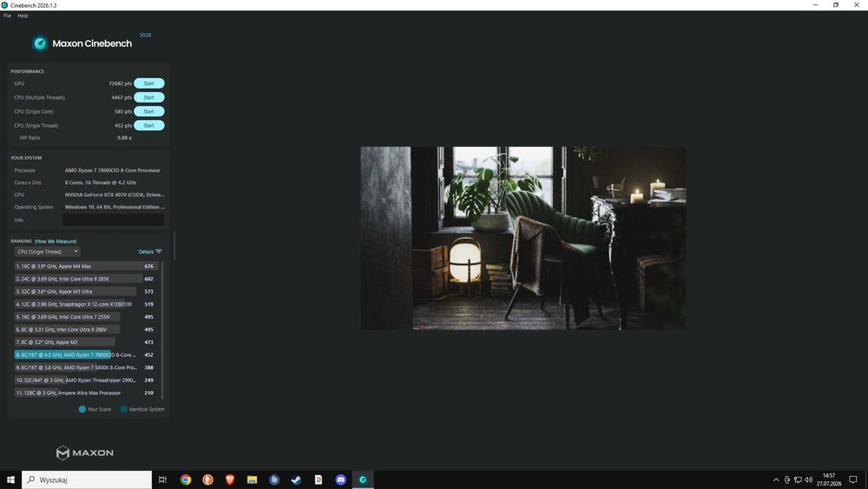Select the AMD Ryzen 7 5800X row
The width and height of the screenshot is (868, 489).
86,367
